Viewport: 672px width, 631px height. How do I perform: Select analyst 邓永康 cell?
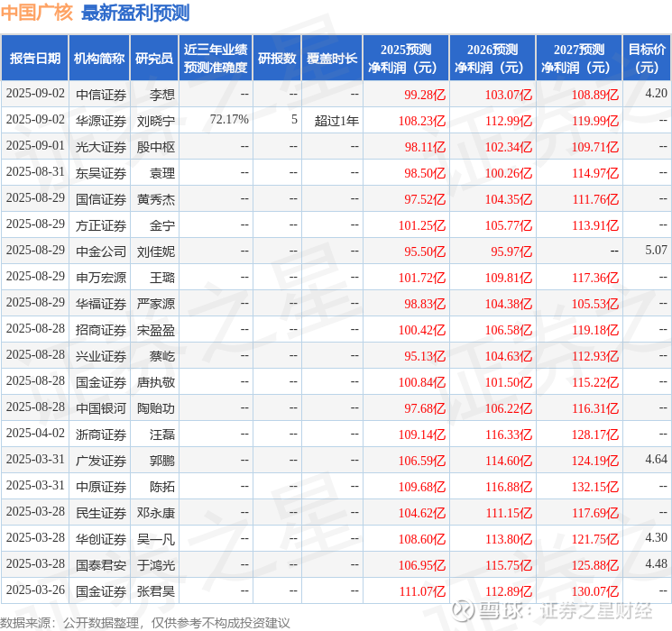[x=156, y=513]
